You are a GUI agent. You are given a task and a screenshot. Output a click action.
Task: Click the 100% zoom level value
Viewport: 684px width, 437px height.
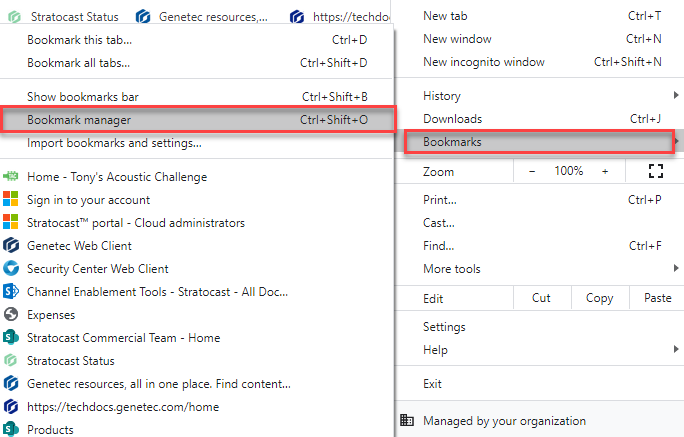(568, 171)
